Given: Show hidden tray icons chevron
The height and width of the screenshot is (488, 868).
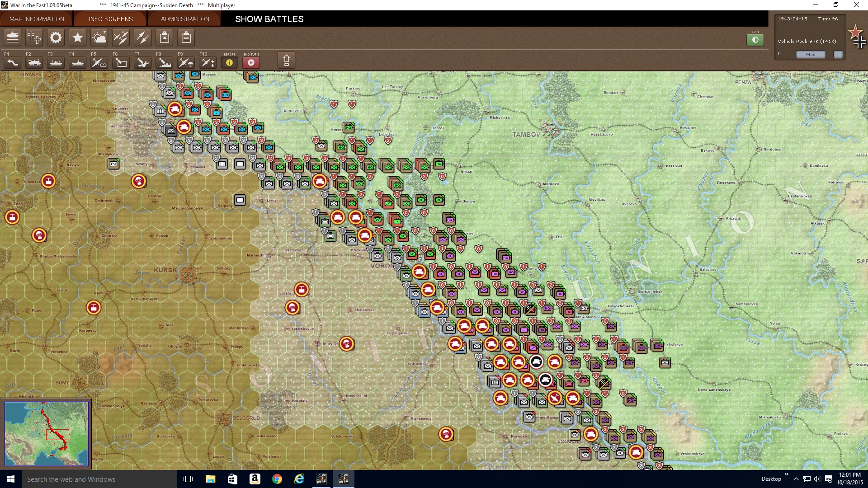Looking at the screenshot, I should coord(796,479).
